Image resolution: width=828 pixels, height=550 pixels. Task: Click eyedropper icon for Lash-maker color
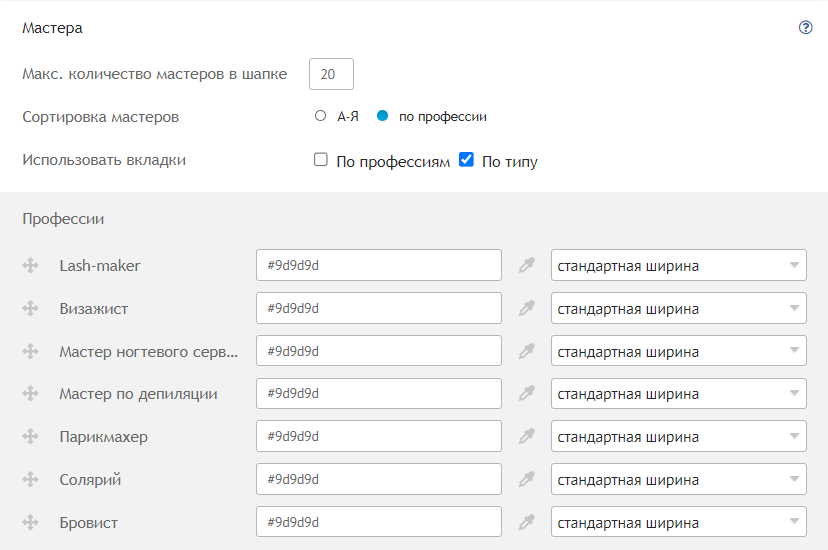[526, 265]
